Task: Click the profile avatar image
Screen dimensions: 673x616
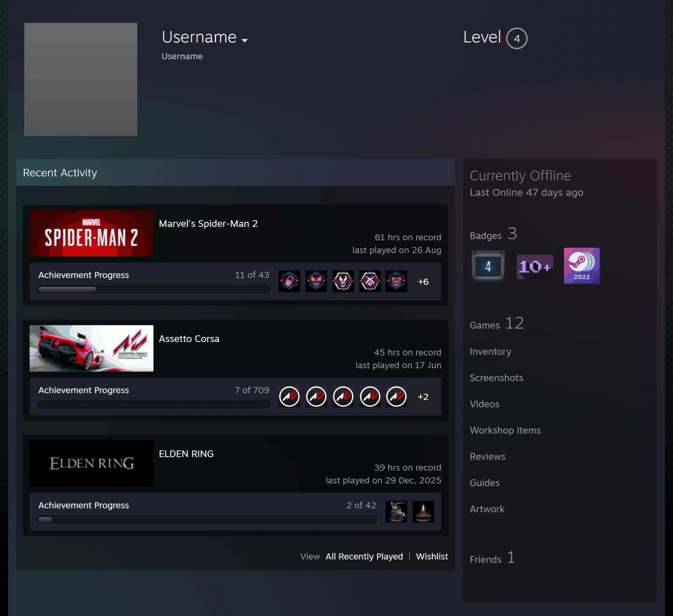Action: 81,79
